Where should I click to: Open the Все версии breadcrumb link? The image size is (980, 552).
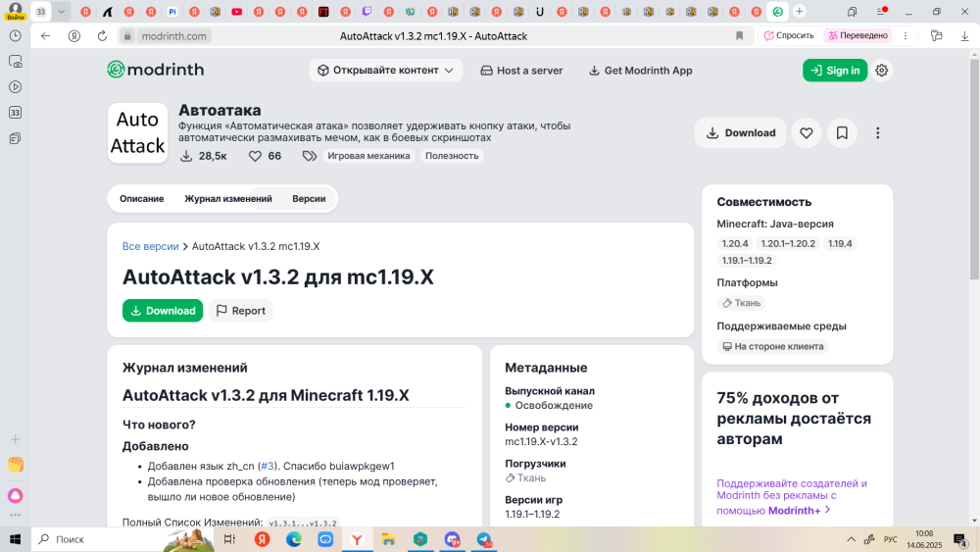151,246
